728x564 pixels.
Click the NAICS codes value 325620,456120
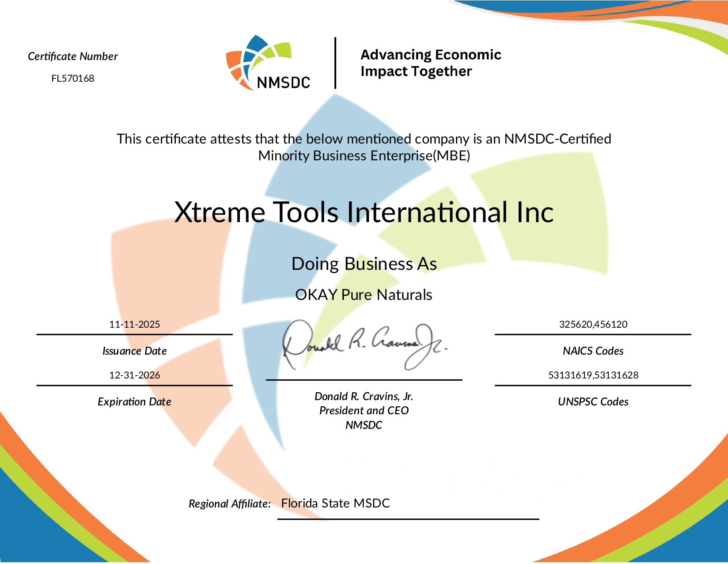(593, 324)
